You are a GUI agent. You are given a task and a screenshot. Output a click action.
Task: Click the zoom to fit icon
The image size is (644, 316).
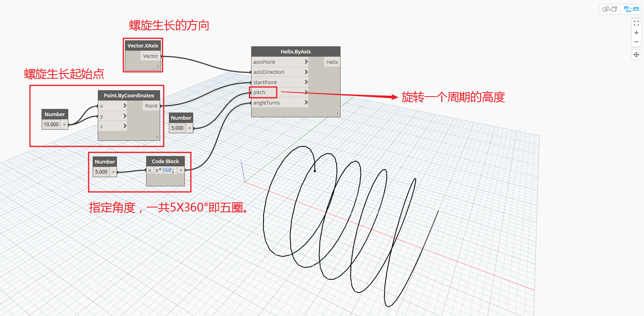coord(636,24)
